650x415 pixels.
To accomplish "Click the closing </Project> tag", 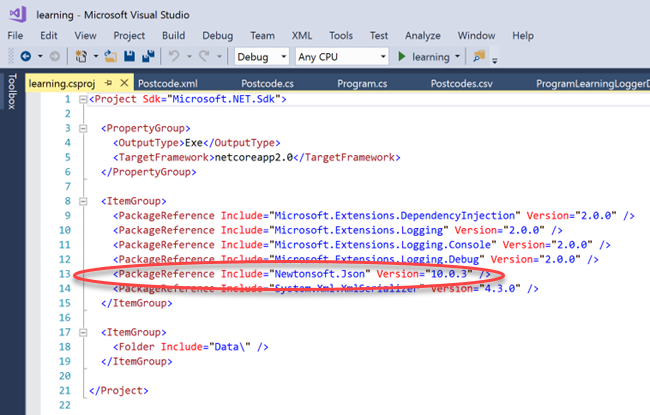I will tap(119, 391).
